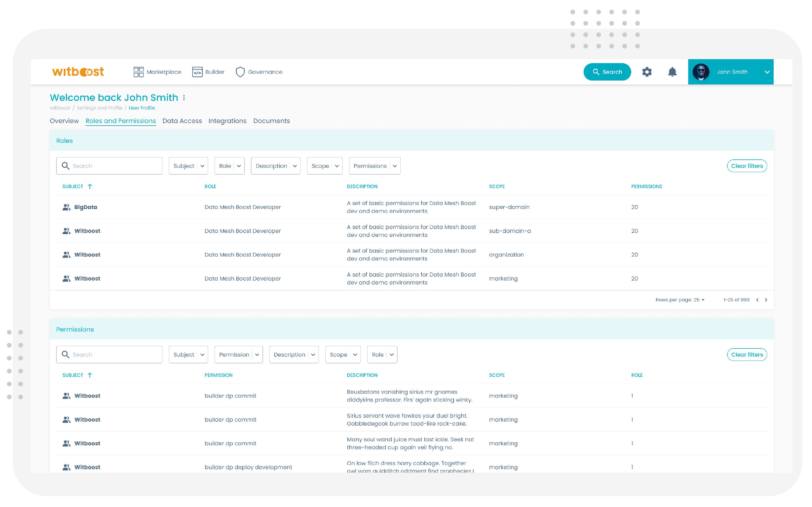Expand the Permissions section Scope filter
The width and height of the screenshot is (812, 507).
pyautogui.click(x=343, y=354)
